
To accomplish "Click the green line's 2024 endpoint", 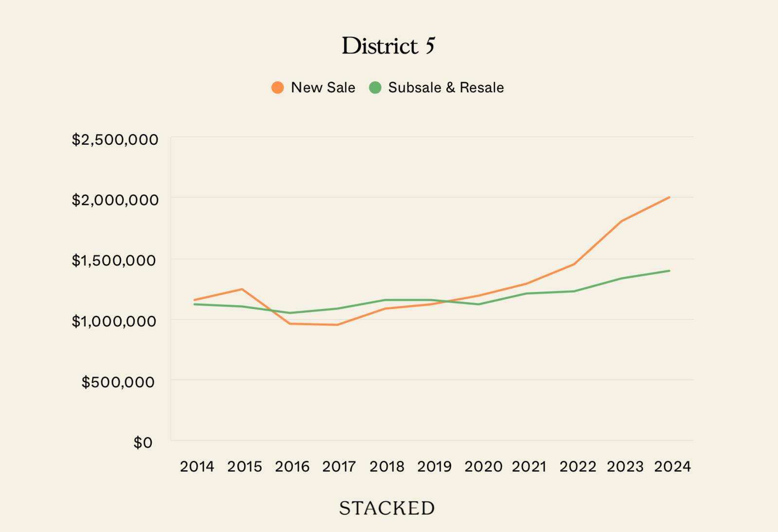I will (669, 271).
